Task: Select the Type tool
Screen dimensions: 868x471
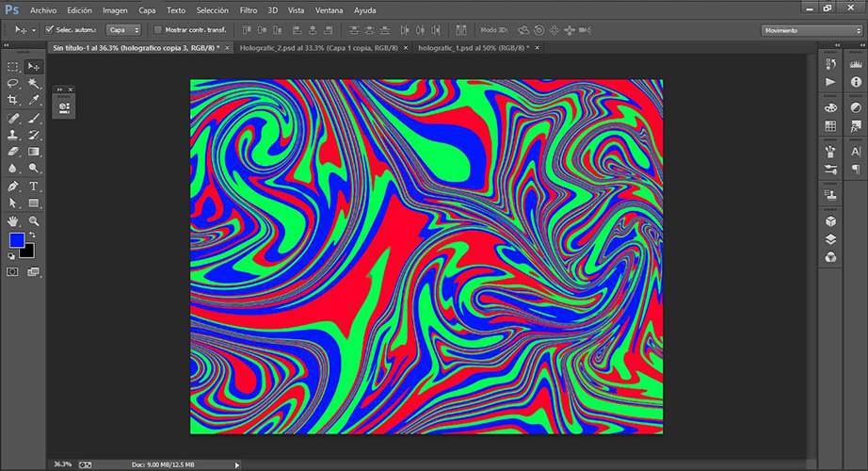Action: click(34, 187)
